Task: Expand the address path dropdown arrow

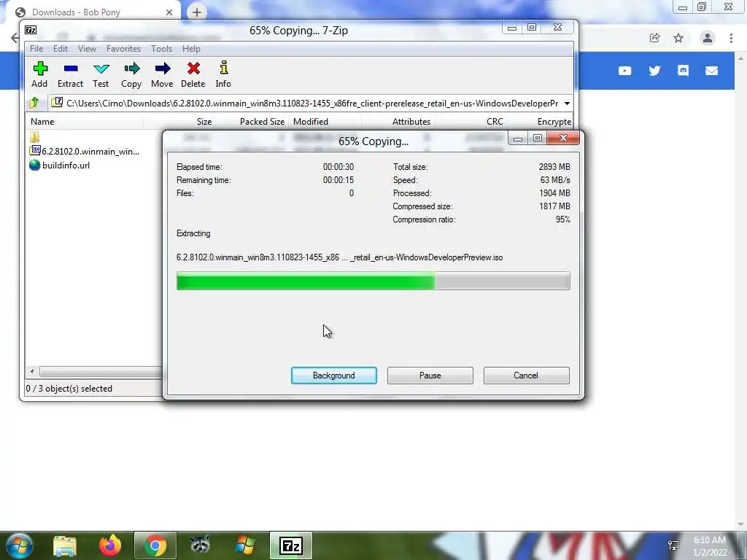Action: [x=567, y=104]
